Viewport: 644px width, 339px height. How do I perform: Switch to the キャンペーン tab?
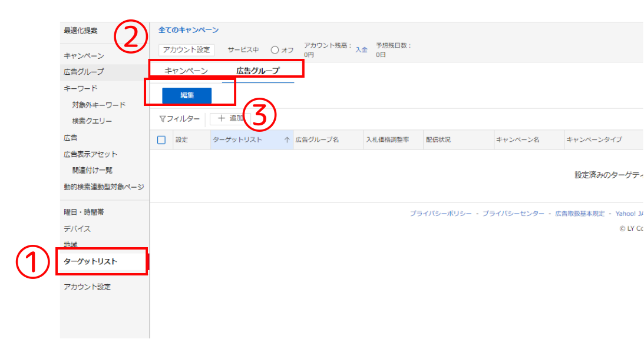coord(186,71)
